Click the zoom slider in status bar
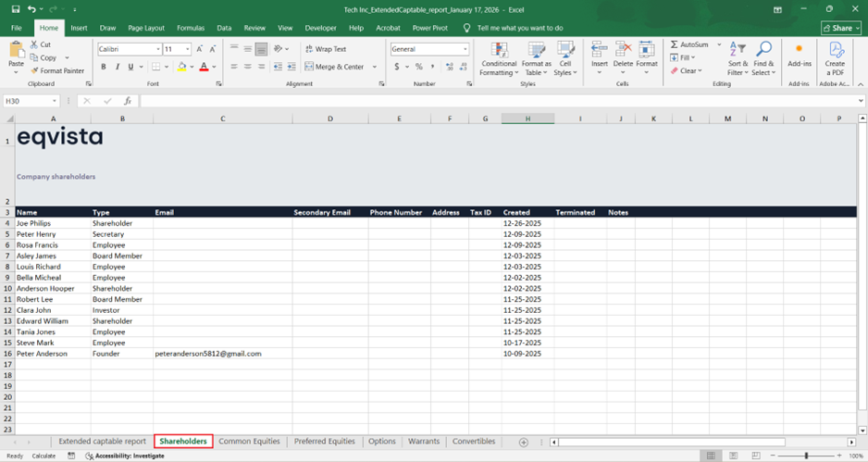The image size is (868, 462). (807, 456)
